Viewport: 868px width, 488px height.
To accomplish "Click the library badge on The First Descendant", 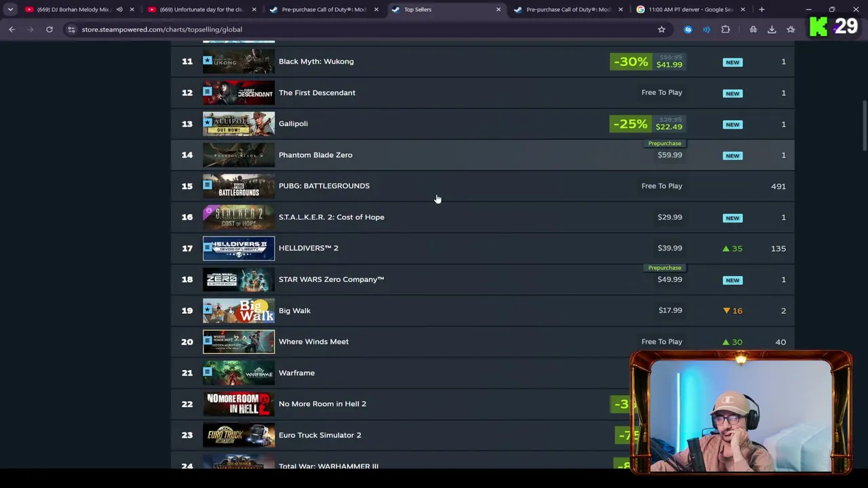I will tap(208, 91).
